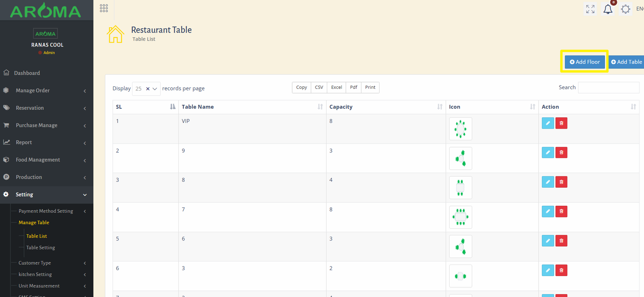Click the Add Floor button
The width and height of the screenshot is (644, 297).
click(584, 62)
